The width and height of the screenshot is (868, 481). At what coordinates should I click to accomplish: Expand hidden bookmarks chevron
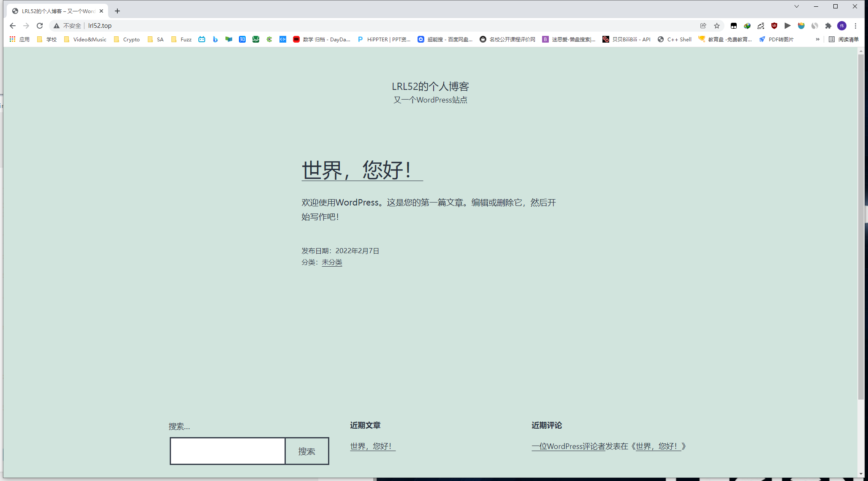818,39
